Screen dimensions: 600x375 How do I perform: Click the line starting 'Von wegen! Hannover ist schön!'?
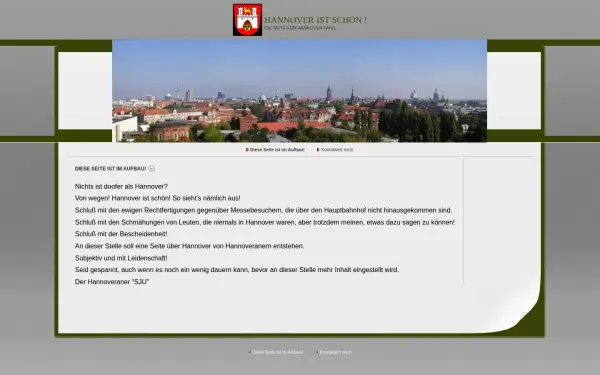pos(157,198)
